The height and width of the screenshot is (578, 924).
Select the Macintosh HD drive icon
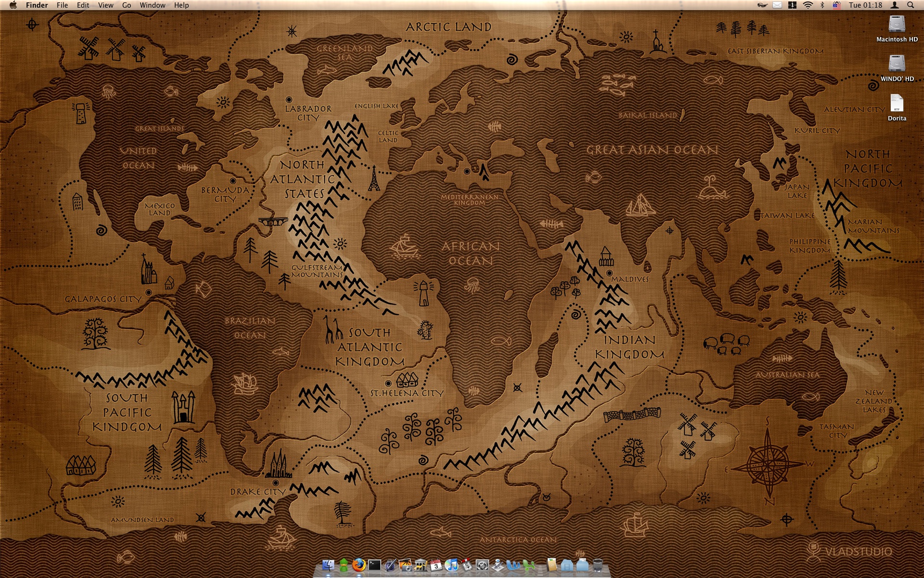[897, 24]
